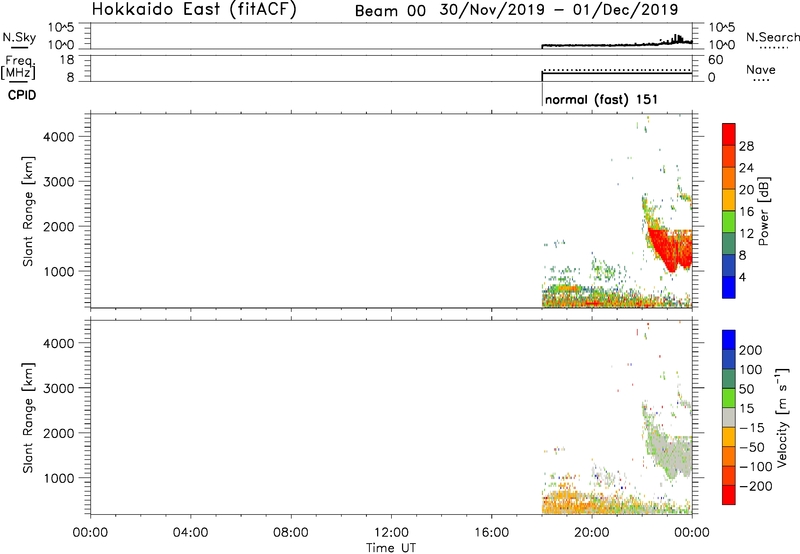The width and height of the screenshot is (800, 554).
Task: Click the '08:00' time axis tick label
Action: (x=291, y=533)
